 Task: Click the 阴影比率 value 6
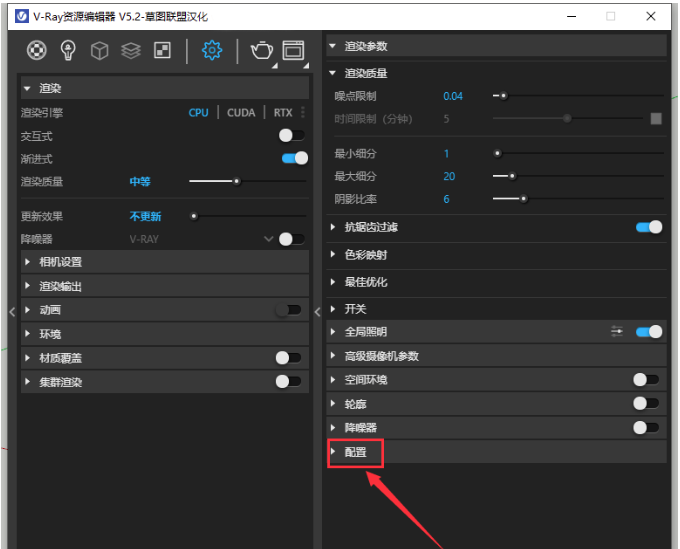(x=446, y=199)
